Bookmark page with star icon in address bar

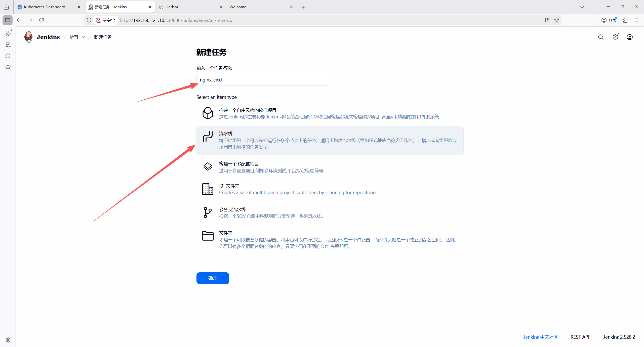click(556, 20)
